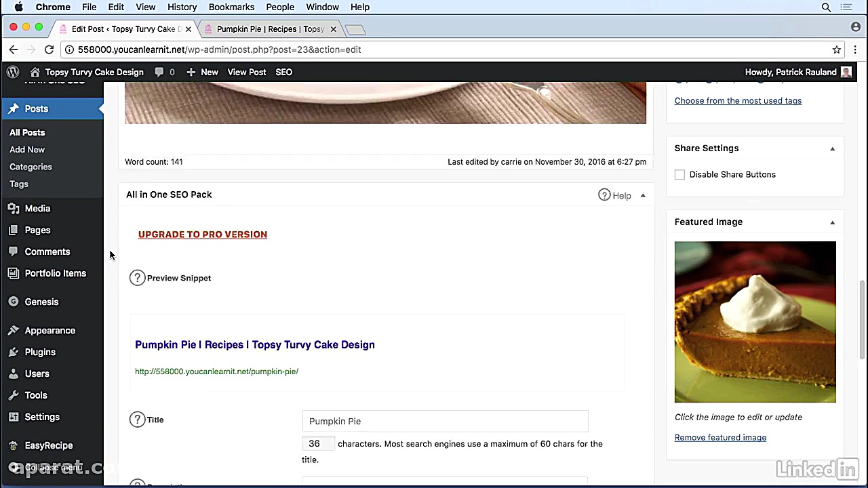Collapse the Share Settings panel
This screenshot has height=488, width=868.
point(832,148)
